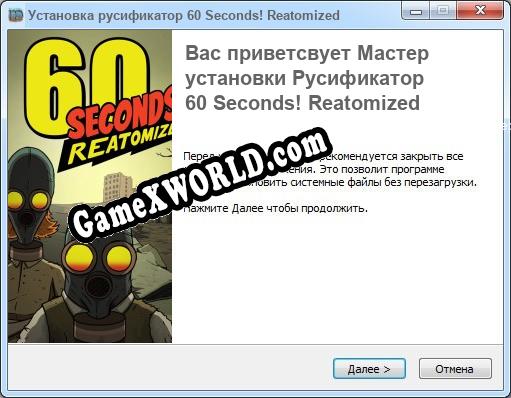Click title text 'Установка русификатор 60 Seconds! Reatomized'

coord(184,16)
